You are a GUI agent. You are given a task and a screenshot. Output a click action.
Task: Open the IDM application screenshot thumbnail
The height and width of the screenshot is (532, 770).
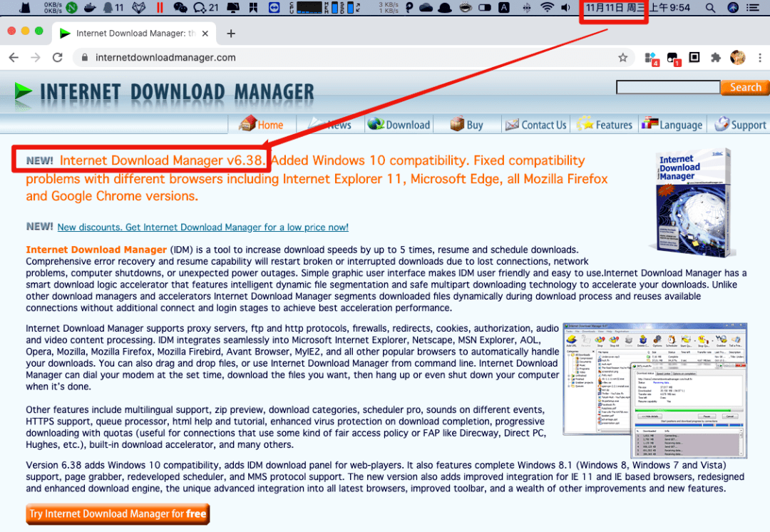point(655,391)
